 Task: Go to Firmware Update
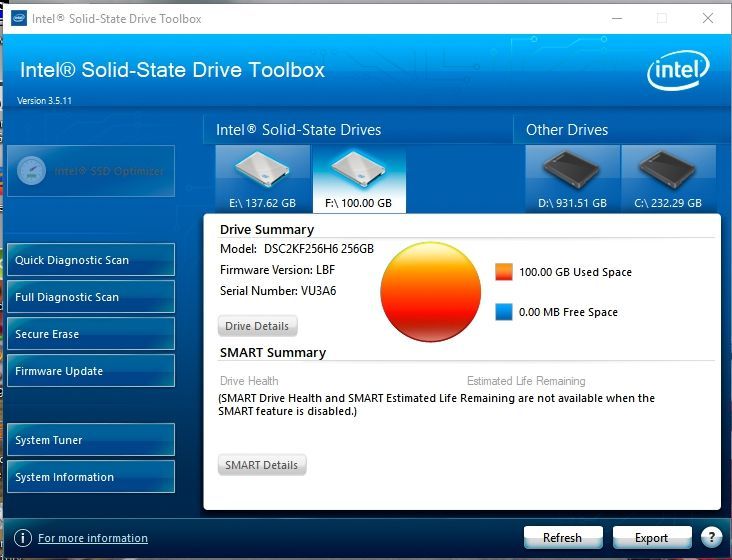tap(90, 371)
